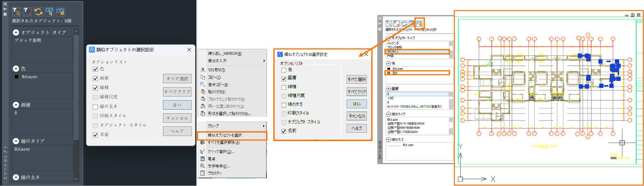Select the 色8 gray color entry in the light panel

(x=417, y=73)
